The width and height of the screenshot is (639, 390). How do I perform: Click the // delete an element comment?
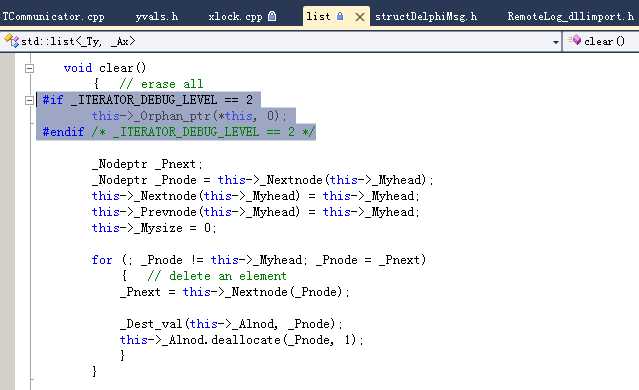pyautogui.click(x=217, y=276)
